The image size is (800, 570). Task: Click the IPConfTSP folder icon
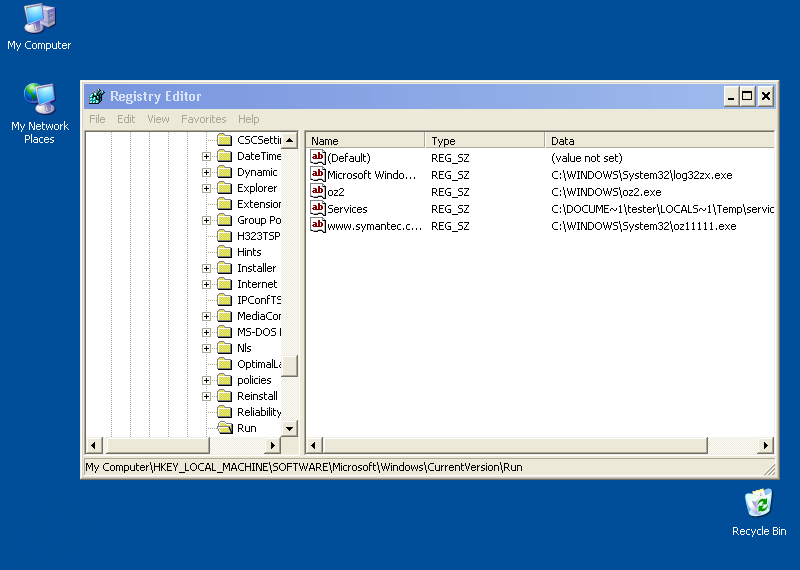point(224,300)
